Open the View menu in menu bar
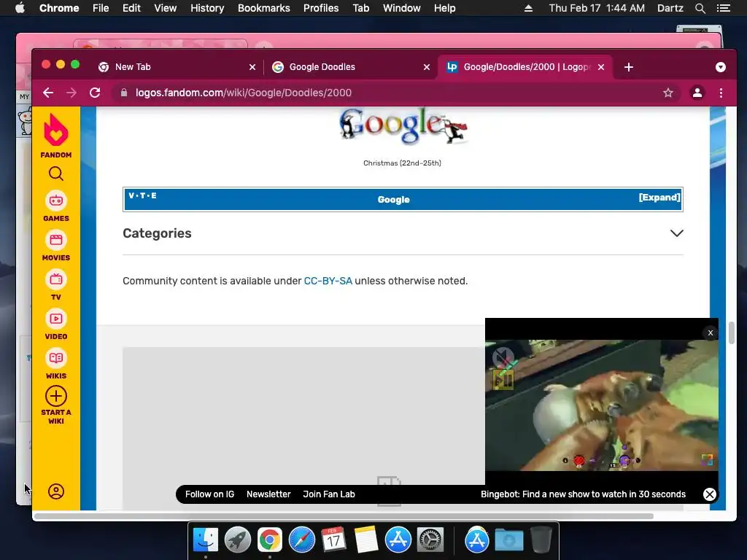 [166, 8]
